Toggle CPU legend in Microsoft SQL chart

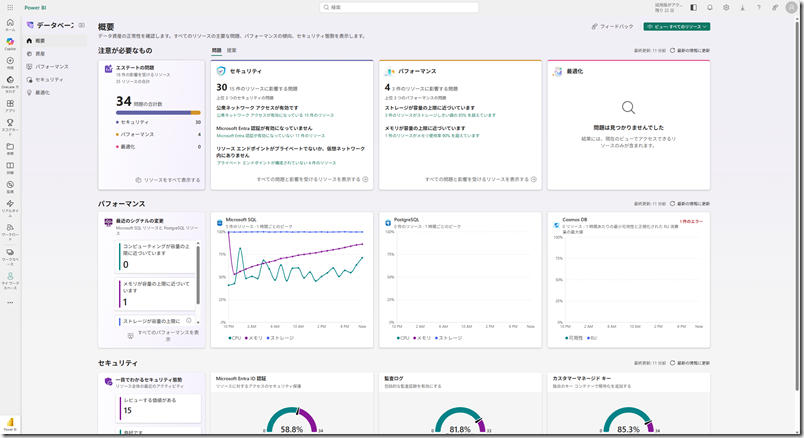click(x=234, y=338)
